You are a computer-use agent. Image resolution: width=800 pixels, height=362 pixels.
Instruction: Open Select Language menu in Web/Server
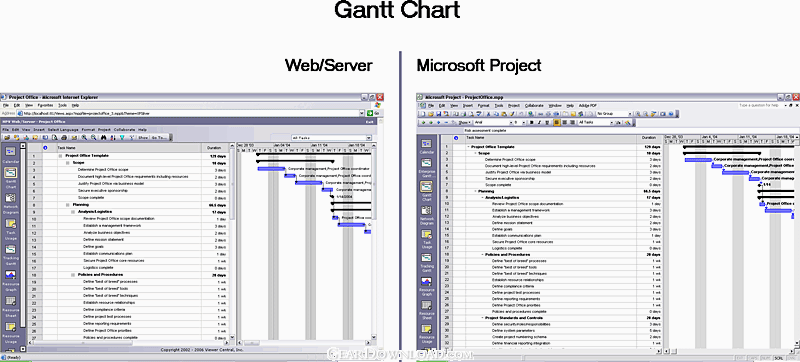pos(63,130)
